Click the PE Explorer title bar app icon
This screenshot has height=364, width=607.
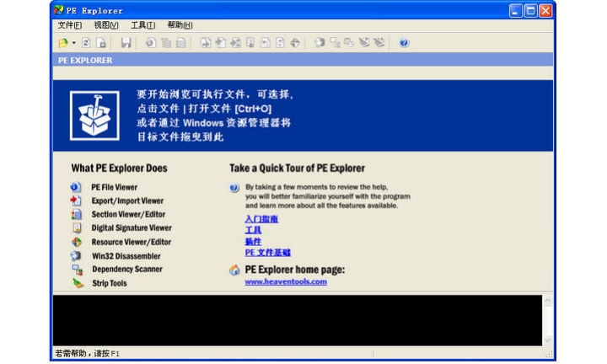pos(58,10)
